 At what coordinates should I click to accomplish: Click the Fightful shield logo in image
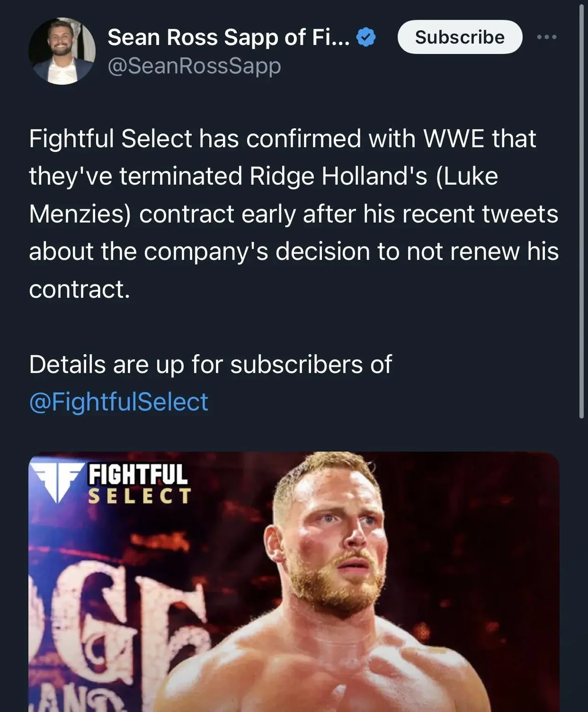pos(56,482)
